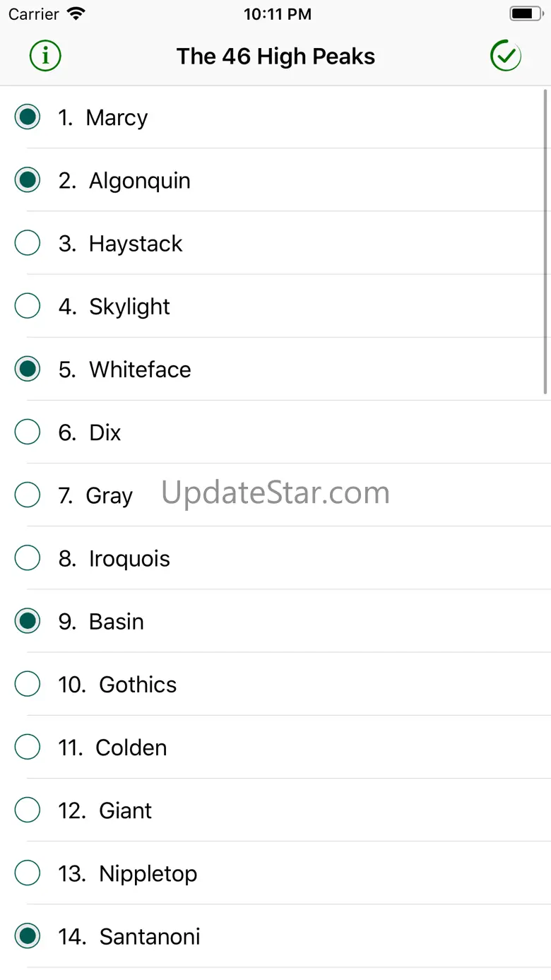
Task: Tap the Gothics peak name
Action: (138, 684)
